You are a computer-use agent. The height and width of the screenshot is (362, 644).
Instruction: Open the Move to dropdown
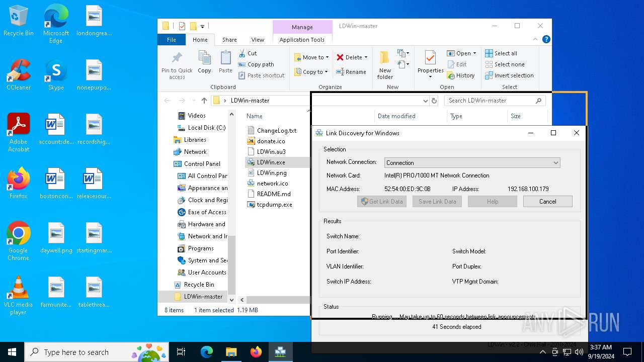[x=311, y=57]
